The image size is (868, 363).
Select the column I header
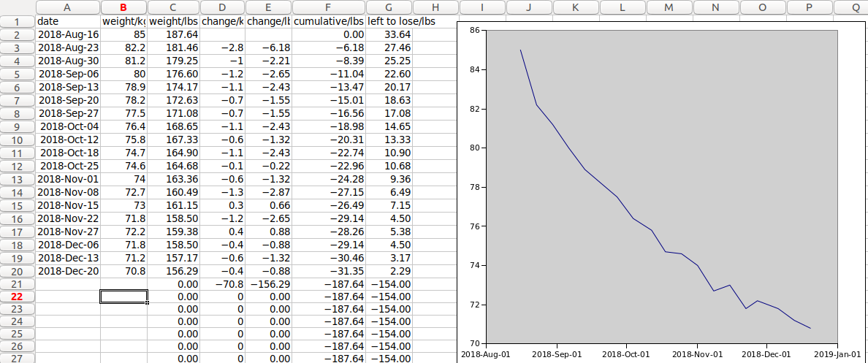(x=482, y=7)
